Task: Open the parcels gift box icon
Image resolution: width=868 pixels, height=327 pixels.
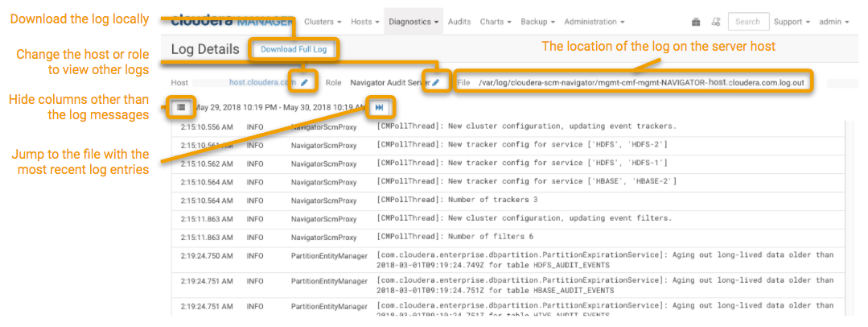Action: (x=696, y=22)
